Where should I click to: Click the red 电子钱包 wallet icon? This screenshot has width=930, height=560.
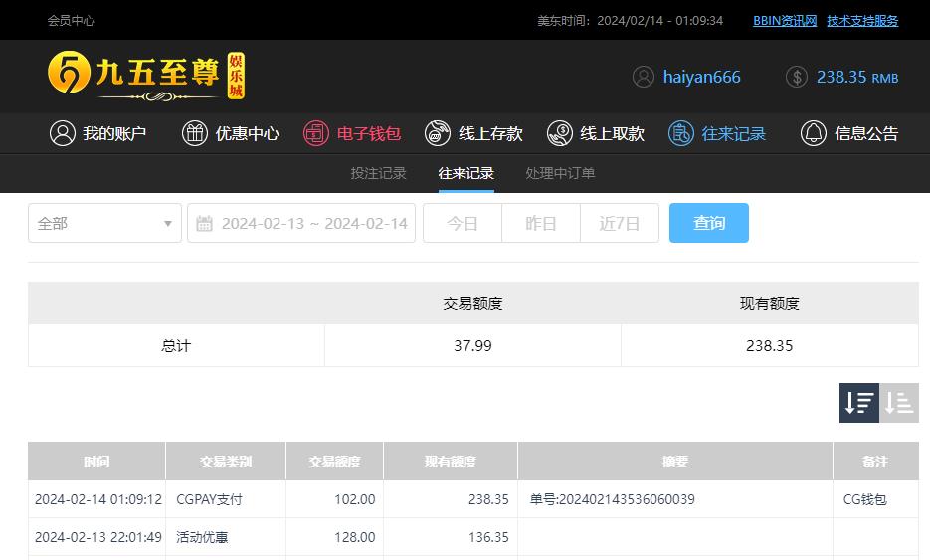point(316,133)
